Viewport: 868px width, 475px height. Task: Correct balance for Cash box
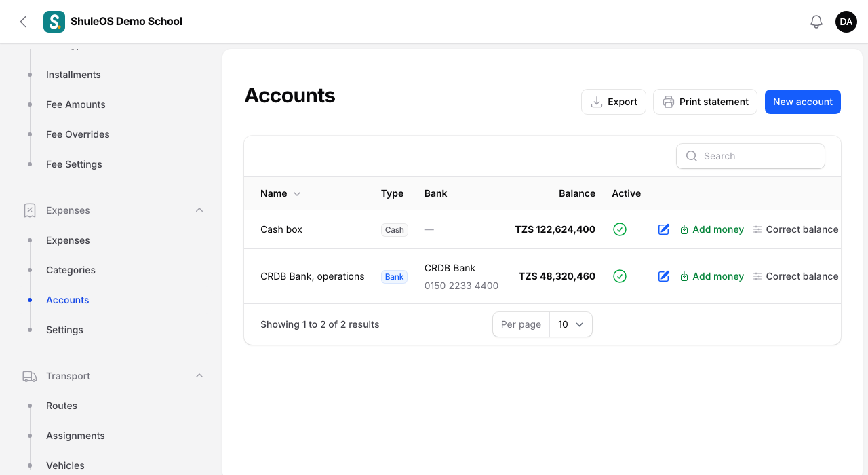795,229
